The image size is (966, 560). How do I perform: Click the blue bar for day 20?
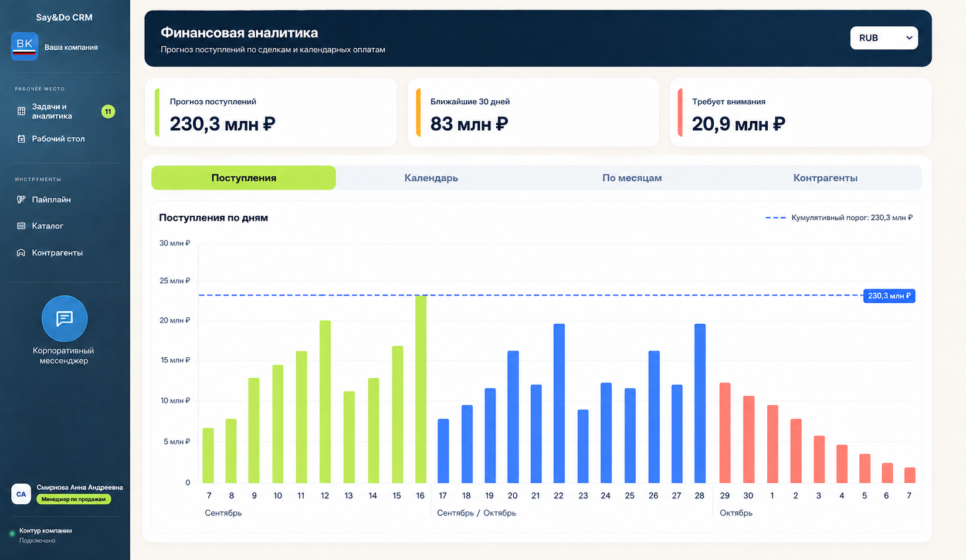pos(513,417)
